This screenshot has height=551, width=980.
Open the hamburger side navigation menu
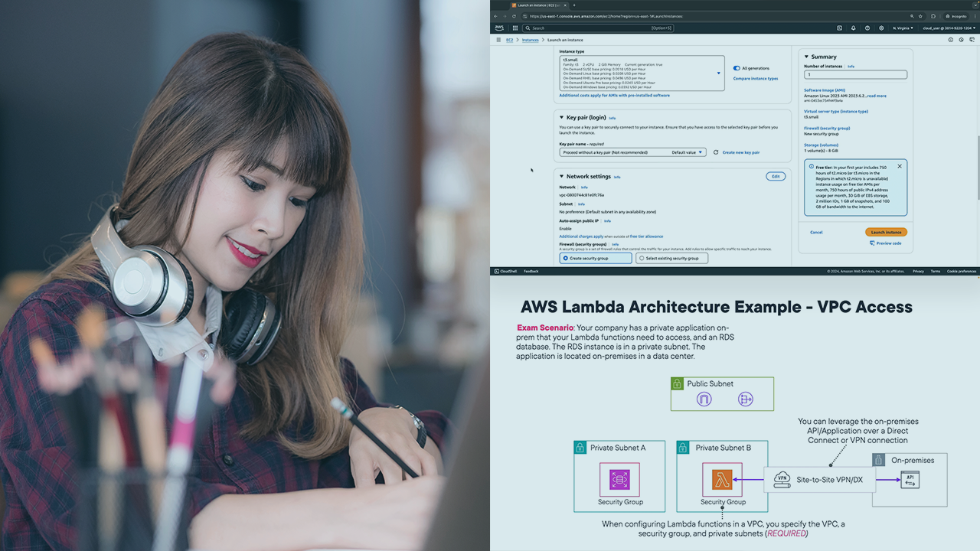pos(498,40)
